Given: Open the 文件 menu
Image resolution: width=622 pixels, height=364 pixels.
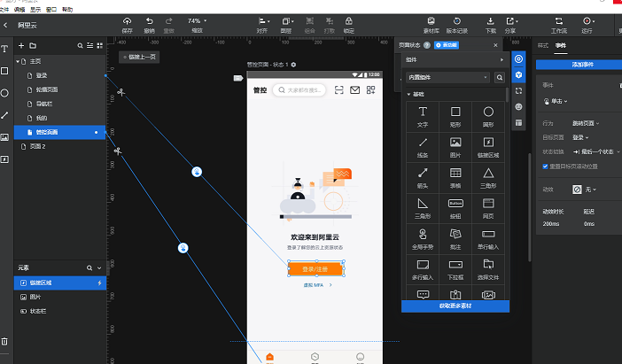Looking at the screenshot, I should (x=4, y=10).
